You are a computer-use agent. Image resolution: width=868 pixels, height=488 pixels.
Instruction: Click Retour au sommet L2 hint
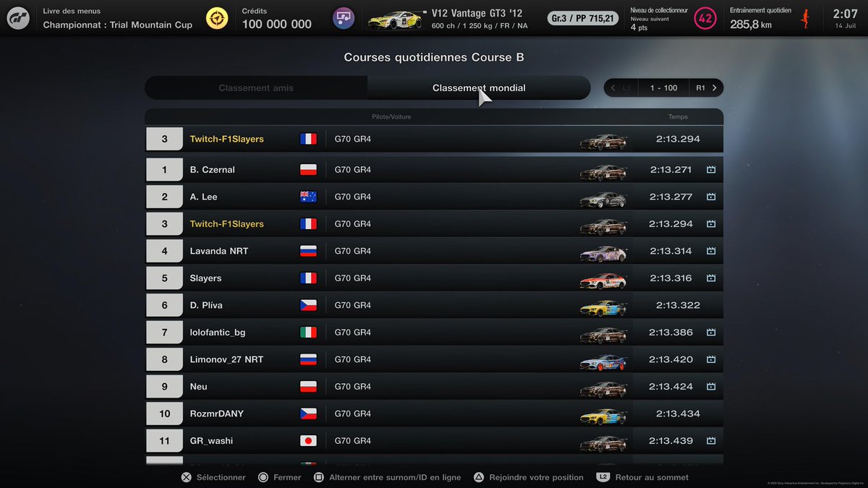pos(642,477)
